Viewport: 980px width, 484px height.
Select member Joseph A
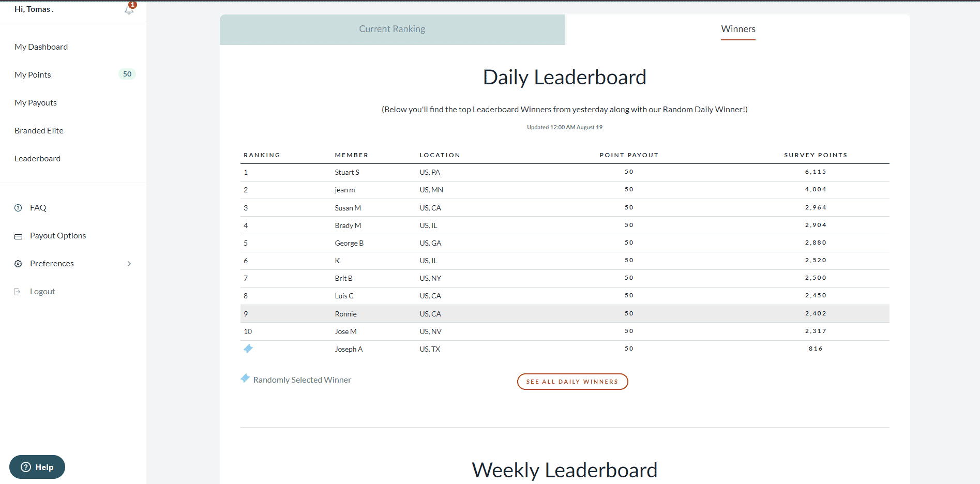[349, 350]
